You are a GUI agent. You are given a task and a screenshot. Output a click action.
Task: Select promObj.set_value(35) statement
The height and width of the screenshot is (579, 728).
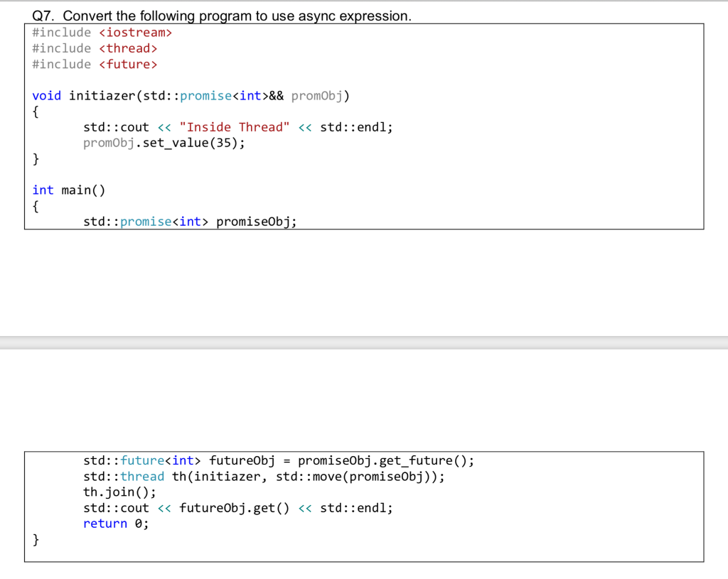point(164,142)
